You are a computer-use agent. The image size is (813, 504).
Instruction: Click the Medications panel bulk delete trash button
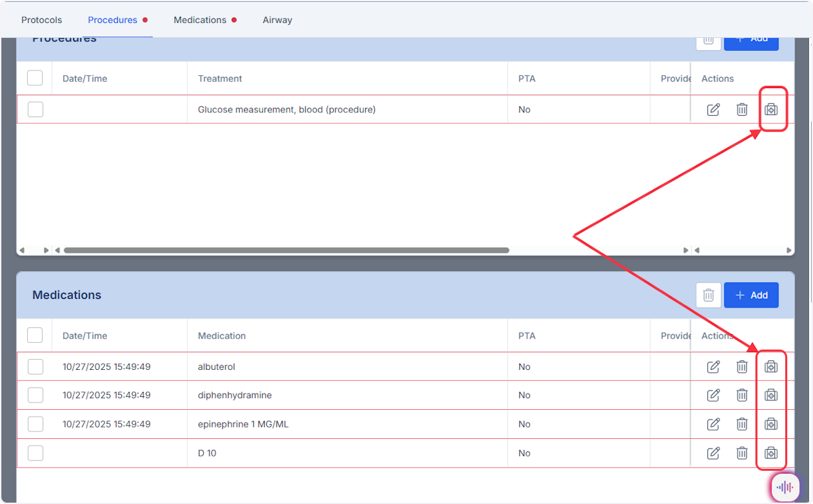pos(709,295)
